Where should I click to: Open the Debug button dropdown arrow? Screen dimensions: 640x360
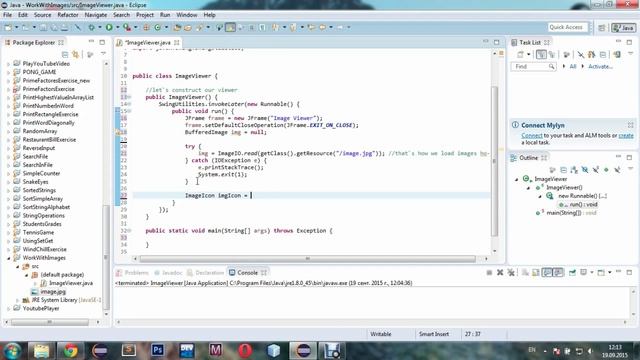[x=100, y=27]
